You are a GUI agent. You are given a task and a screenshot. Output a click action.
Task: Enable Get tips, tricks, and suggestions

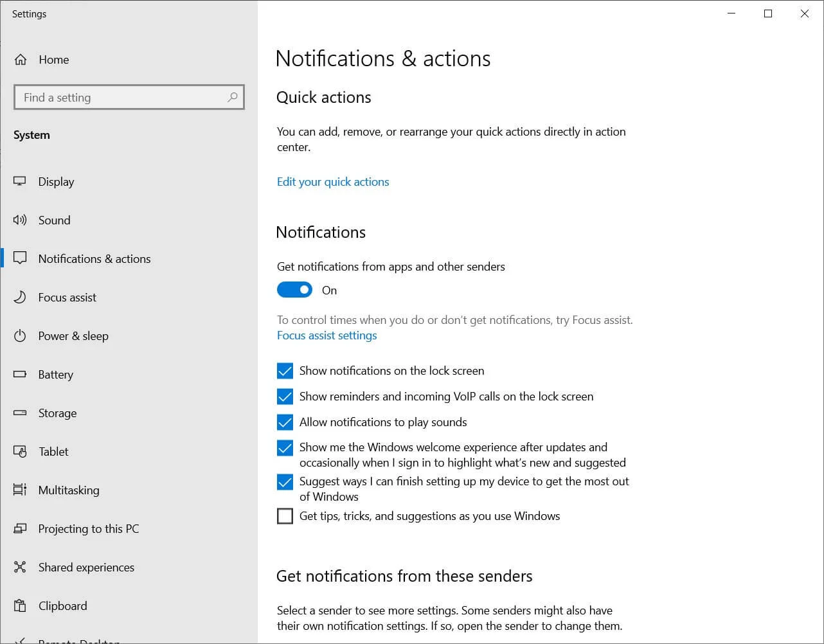285,515
